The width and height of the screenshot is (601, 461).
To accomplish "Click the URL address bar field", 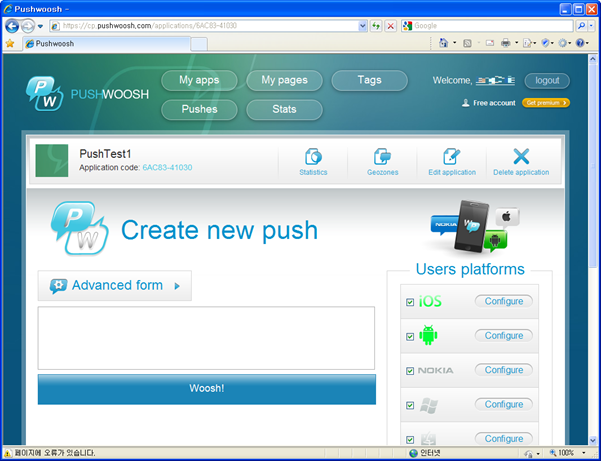I will coord(209,26).
